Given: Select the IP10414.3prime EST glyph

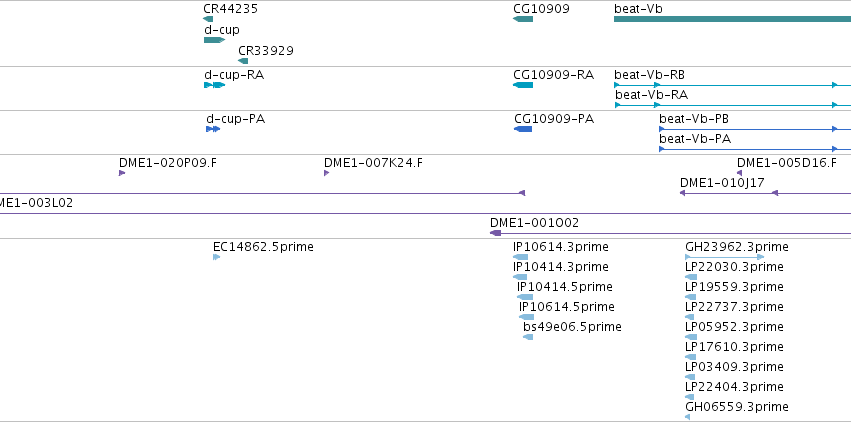Looking at the screenshot, I should (520, 277).
